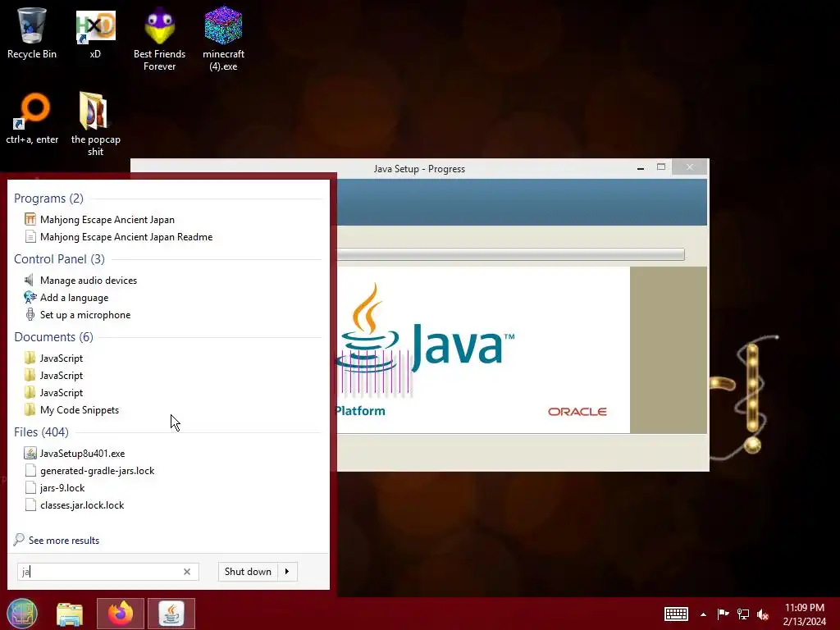Viewport: 840px width, 630px height.
Task: Select minecraft (4).exe desktop icon
Action: click(x=223, y=39)
